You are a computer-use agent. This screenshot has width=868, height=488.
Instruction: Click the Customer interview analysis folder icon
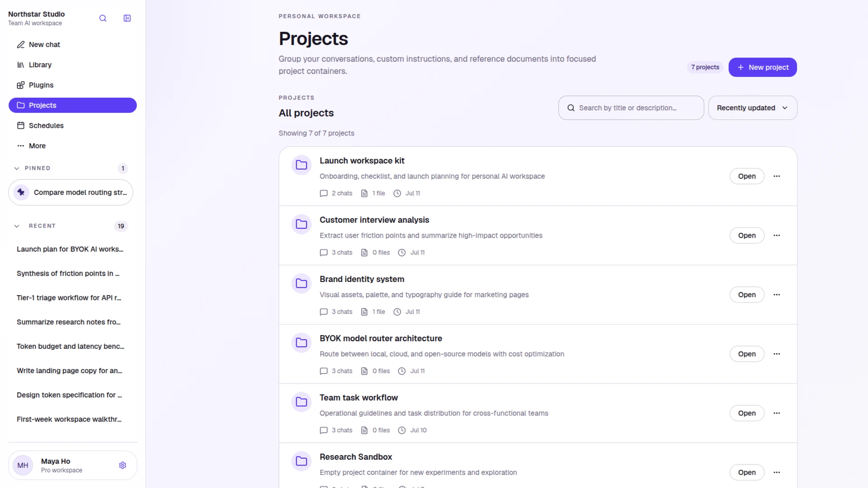pos(302,224)
